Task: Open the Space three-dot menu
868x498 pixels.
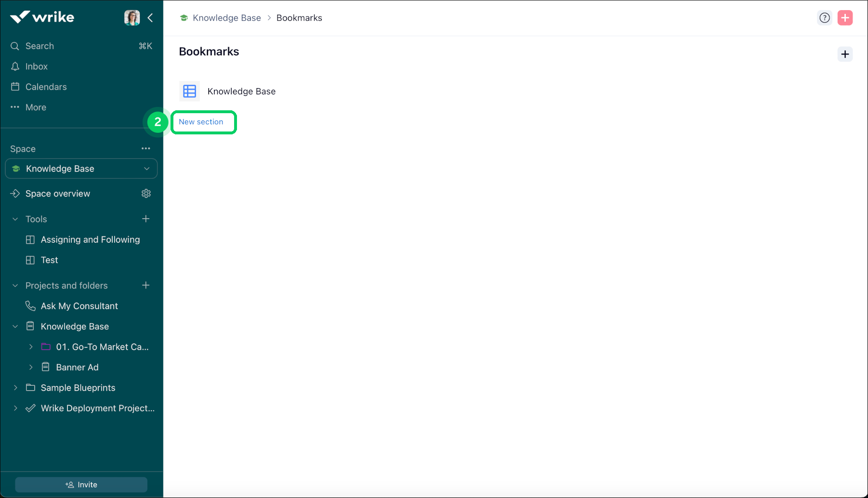Action: coord(146,148)
